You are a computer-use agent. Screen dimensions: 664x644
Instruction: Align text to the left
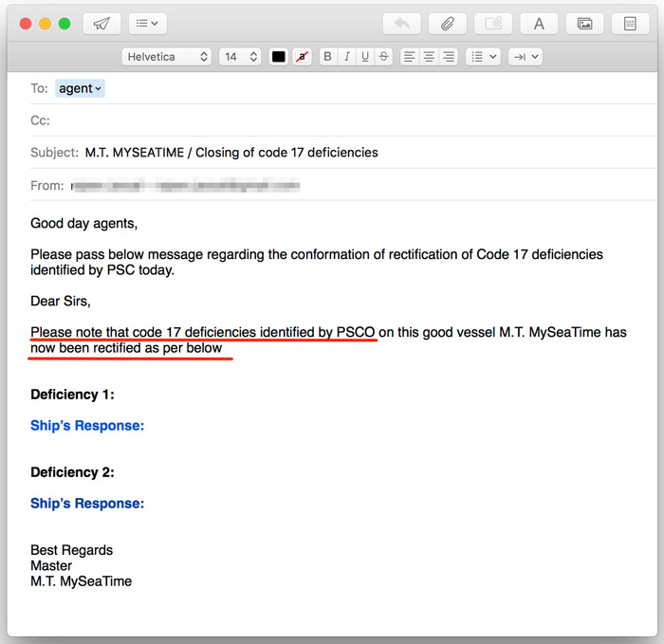pyautogui.click(x=409, y=57)
